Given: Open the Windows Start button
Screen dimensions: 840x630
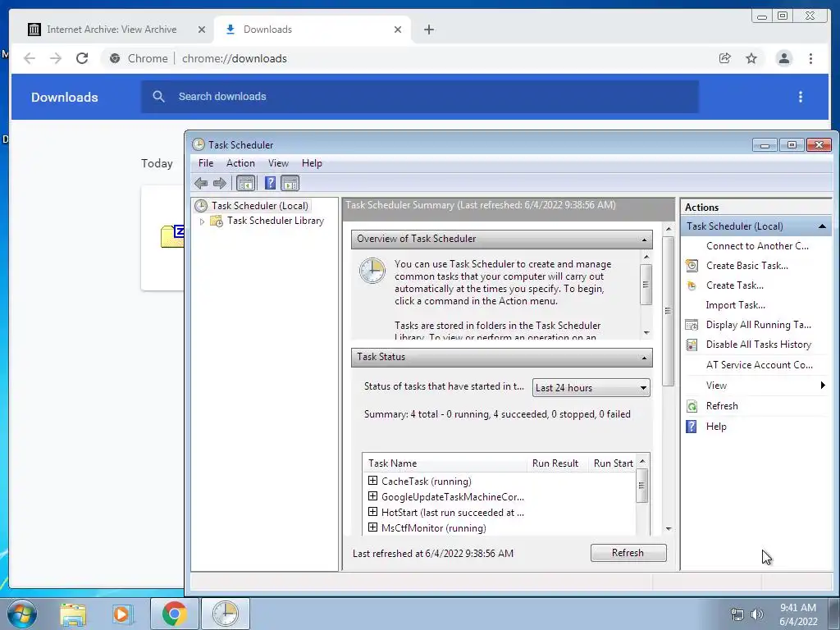Looking at the screenshot, I should pyautogui.click(x=22, y=614).
